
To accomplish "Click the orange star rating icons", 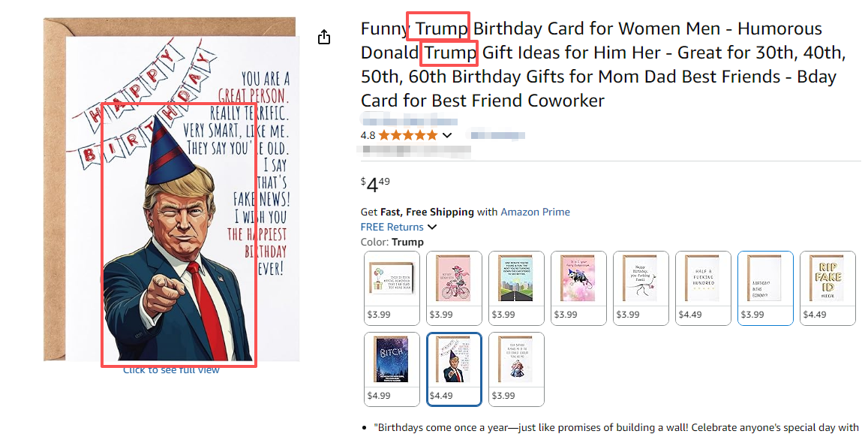I will [407, 135].
